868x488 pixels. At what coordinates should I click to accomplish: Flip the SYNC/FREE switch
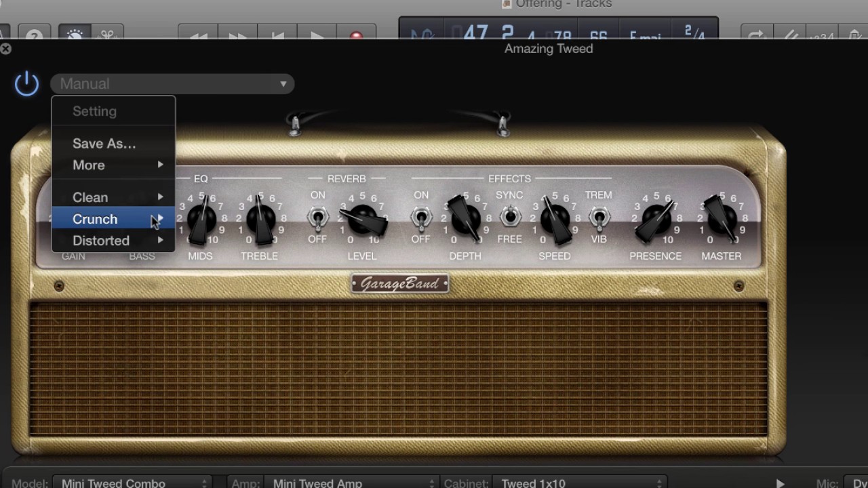coord(509,217)
